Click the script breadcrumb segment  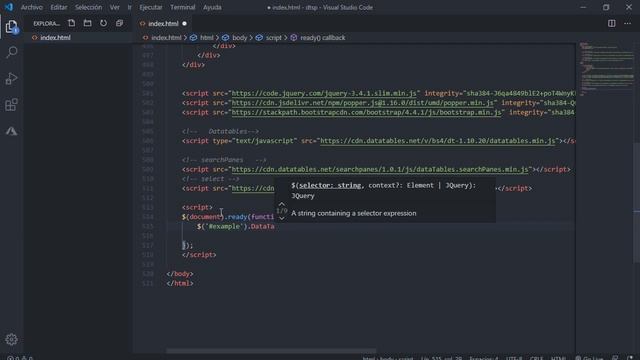pyautogui.click(x=273, y=38)
